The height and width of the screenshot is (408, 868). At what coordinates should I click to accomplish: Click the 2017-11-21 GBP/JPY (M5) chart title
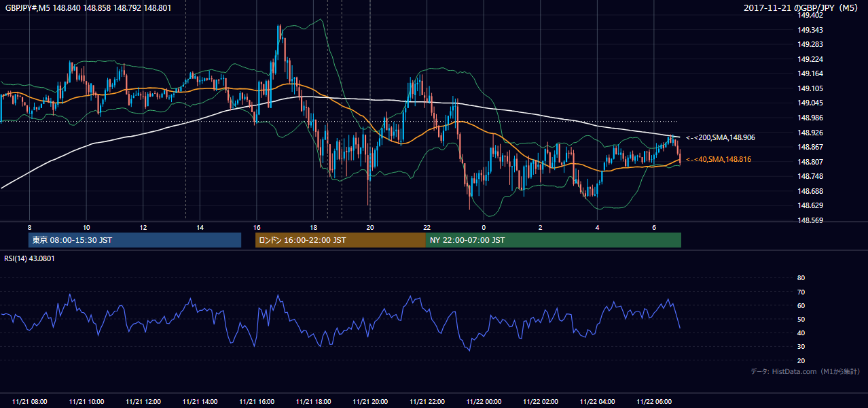802,8
